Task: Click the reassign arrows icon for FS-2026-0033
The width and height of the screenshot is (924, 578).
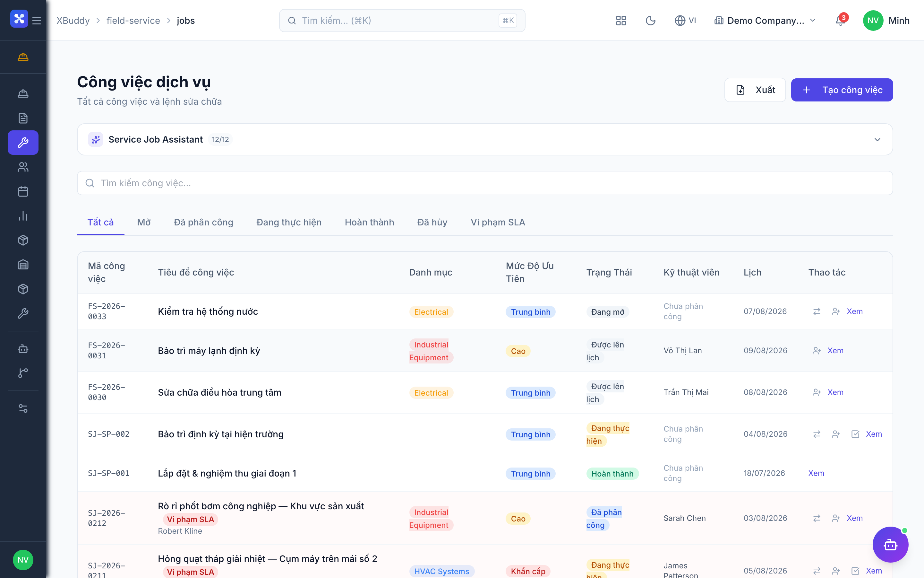Action: (x=817, y=311)
